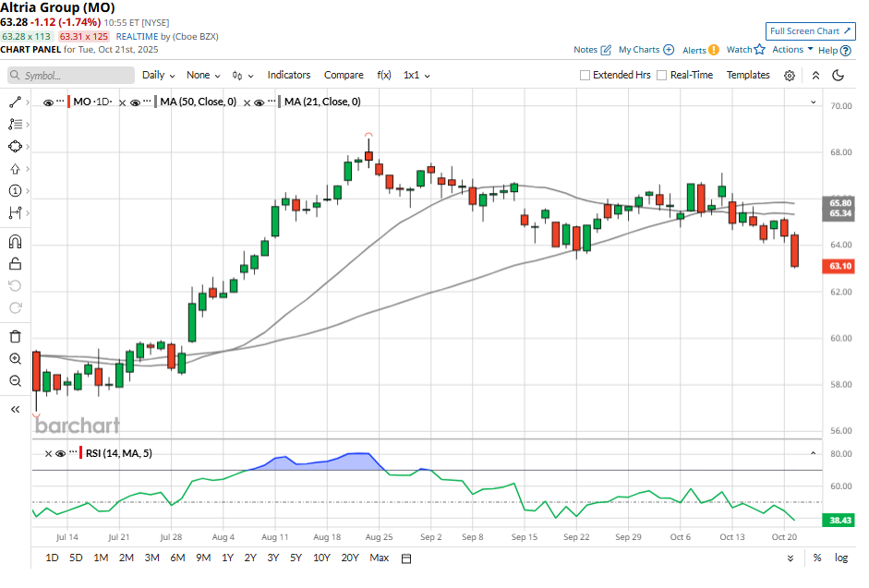
Task: Select the trend line drawing tool
Action: pos(15,102)
